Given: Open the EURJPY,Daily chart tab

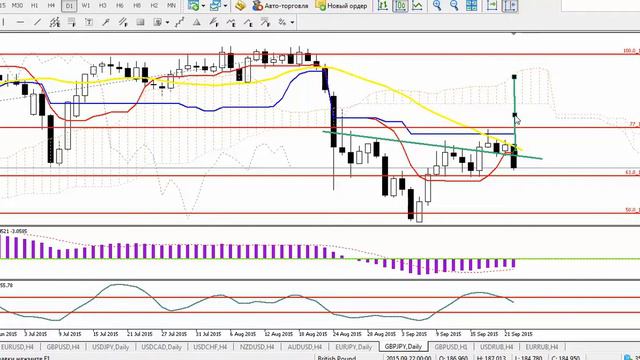Looking at the screenshot, I should 353,347.
